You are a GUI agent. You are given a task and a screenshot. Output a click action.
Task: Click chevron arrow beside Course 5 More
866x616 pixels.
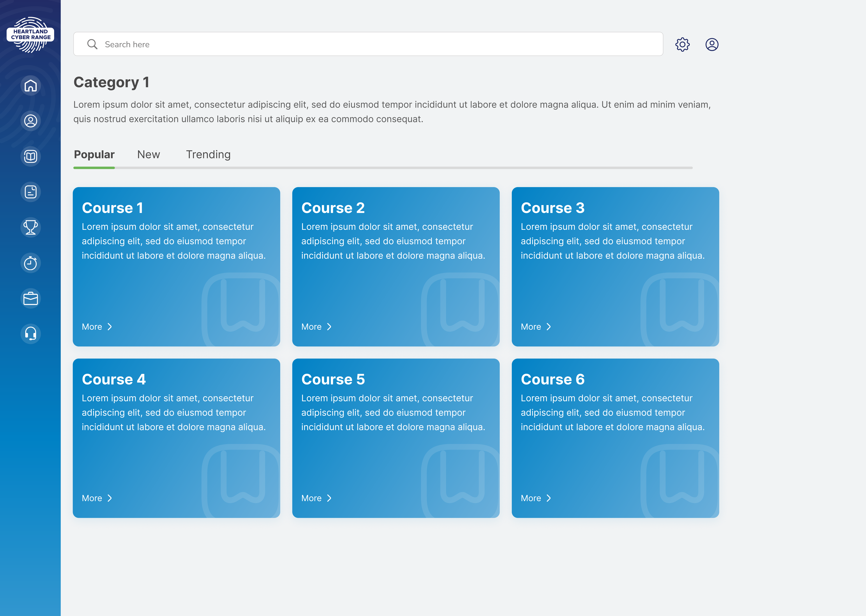pyautogui.click(x=329, y=498)
